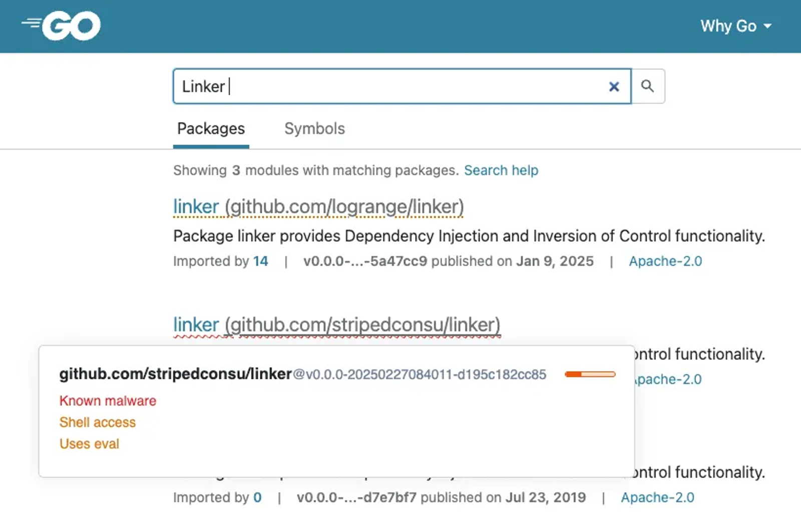801x532 pixels.
Task: Open linker (github.com/logrange/linker) result
Action: click(x=318, y=207)
